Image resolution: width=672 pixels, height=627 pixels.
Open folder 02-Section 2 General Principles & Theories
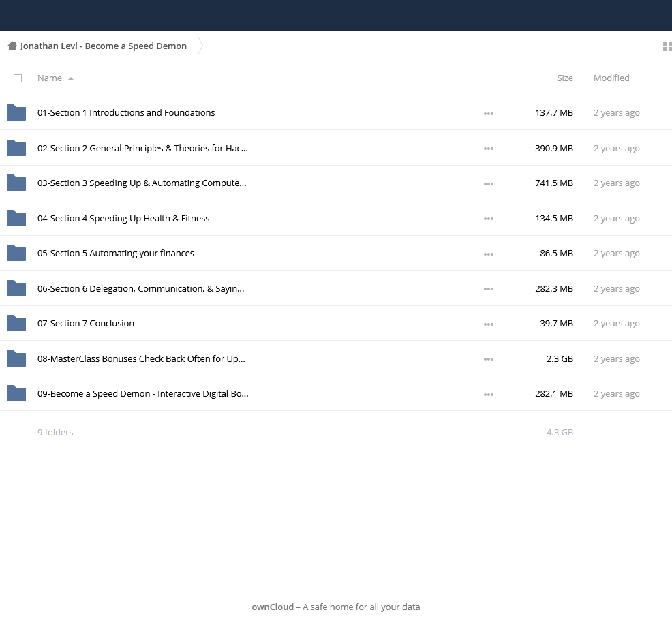pyautogui.click(x=142, y=148)
